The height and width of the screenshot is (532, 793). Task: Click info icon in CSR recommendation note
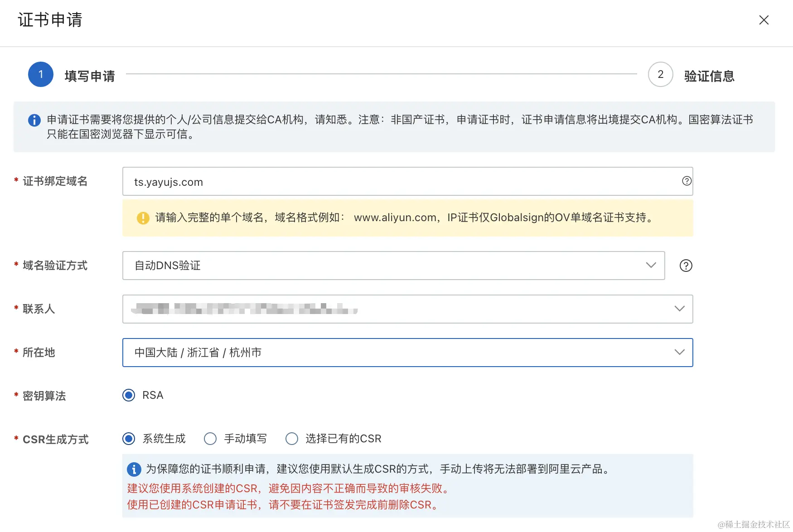(x=134, y=469)
